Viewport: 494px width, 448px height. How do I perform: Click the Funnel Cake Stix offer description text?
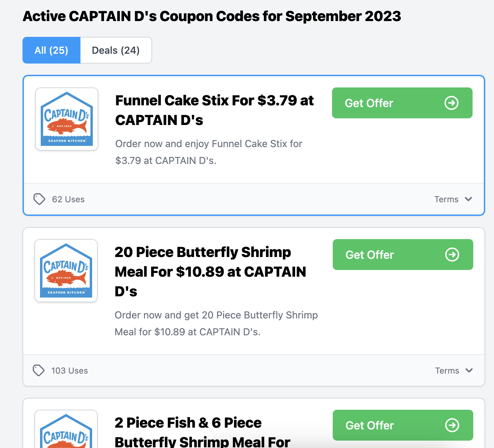[x=209, y=152]
